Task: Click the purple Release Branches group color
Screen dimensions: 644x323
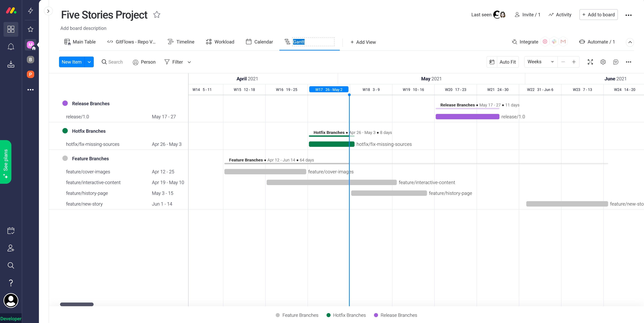Action: pos(65,103)
